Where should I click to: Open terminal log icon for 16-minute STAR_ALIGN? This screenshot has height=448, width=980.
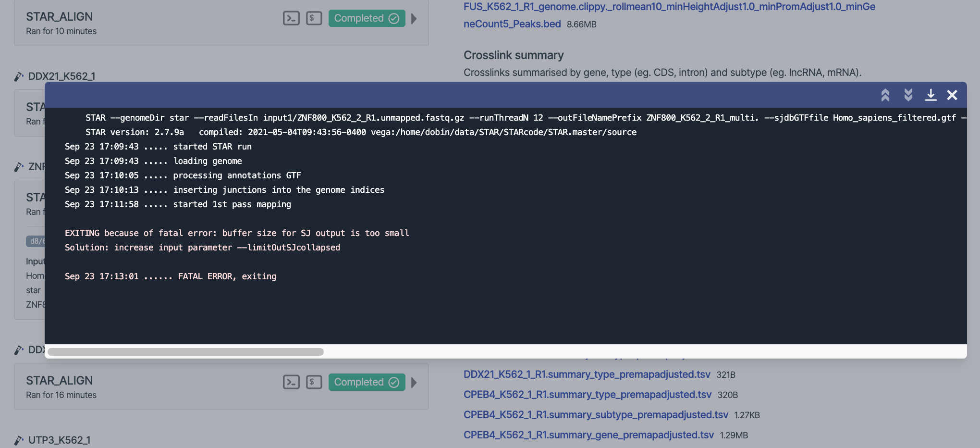[291, 382]
